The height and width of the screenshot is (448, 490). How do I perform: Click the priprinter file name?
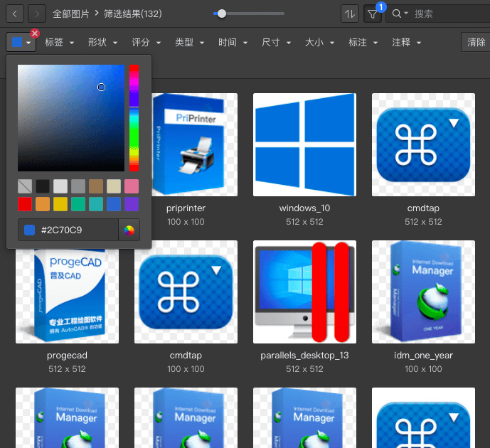[186, 208]
